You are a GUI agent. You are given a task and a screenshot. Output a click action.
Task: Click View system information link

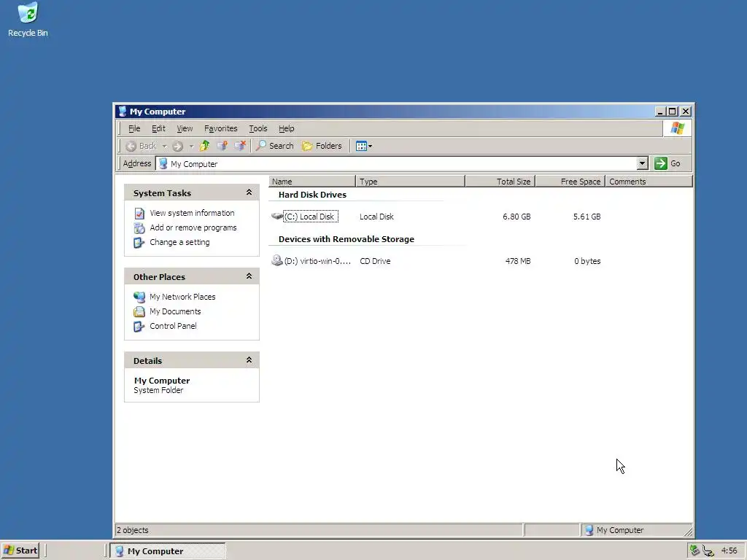point(192,213)
